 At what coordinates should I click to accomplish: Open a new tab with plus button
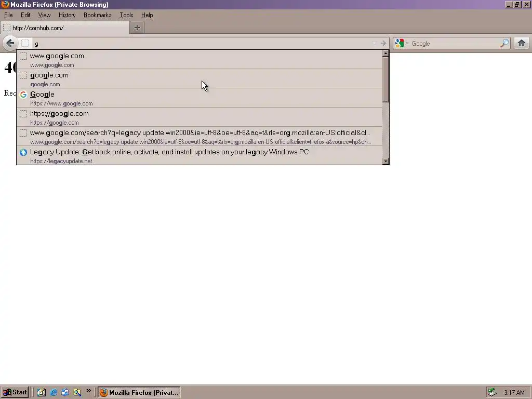(137, 28)
